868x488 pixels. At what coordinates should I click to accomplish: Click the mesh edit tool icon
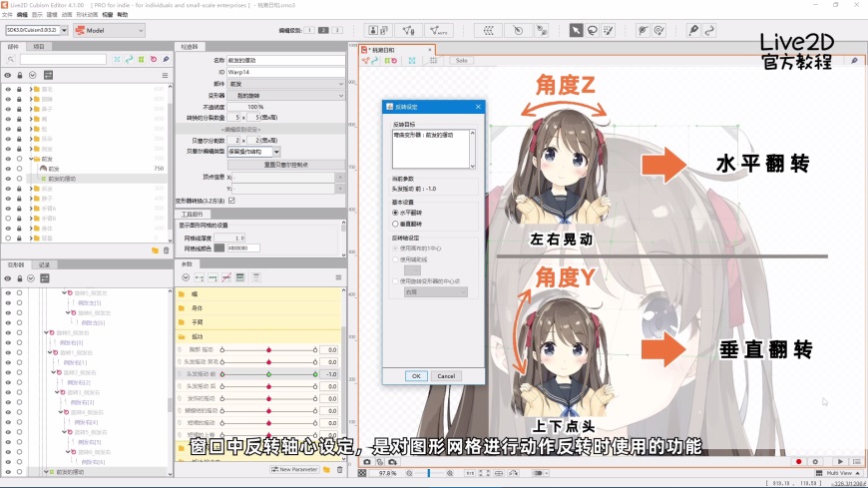coord(408,31)
